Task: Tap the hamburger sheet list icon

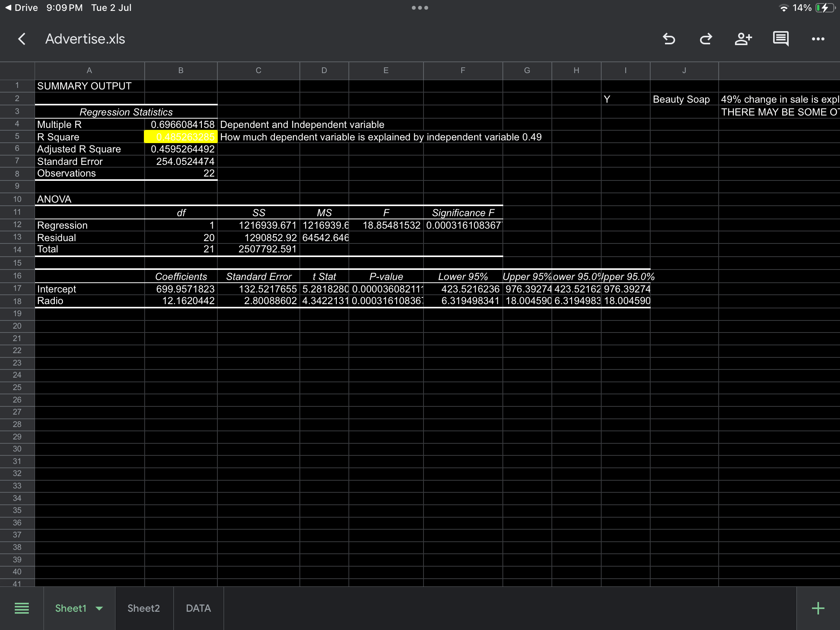Action: pyautogui.click(x=22, y=608)
